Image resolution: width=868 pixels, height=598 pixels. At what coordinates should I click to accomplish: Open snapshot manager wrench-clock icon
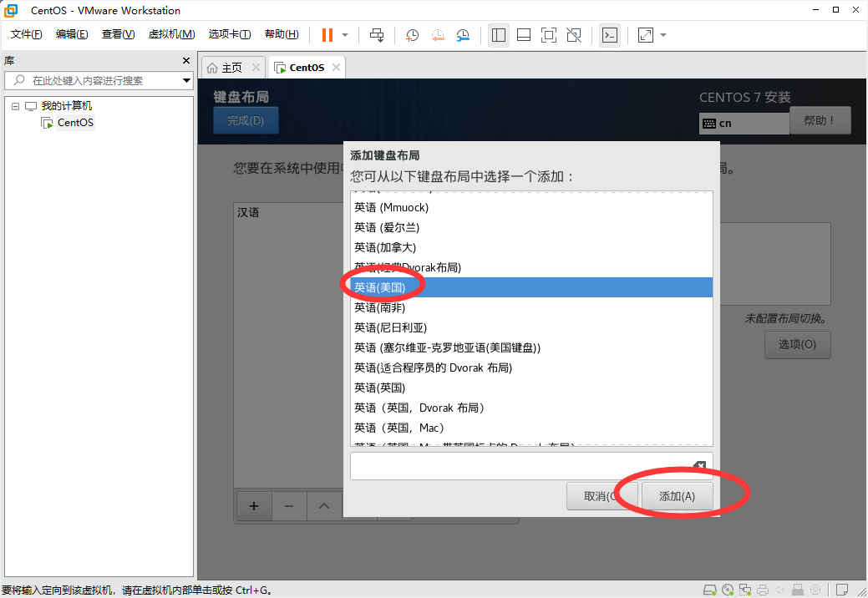(463, 35)
